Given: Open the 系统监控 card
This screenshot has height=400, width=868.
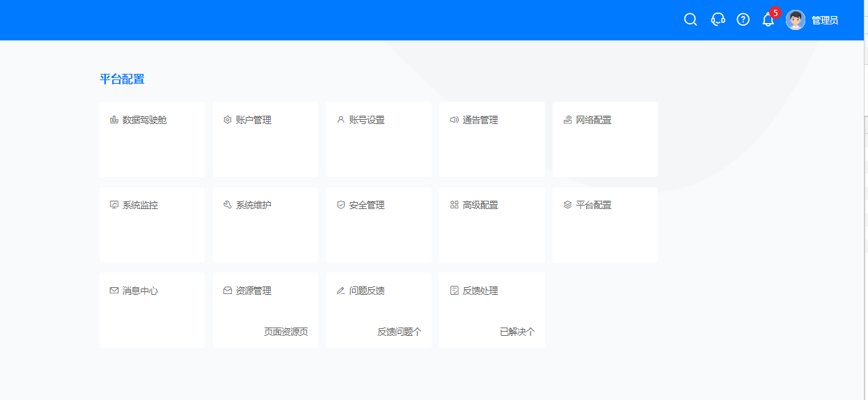Looking at the screenshot, I should [x=152, y=225].
